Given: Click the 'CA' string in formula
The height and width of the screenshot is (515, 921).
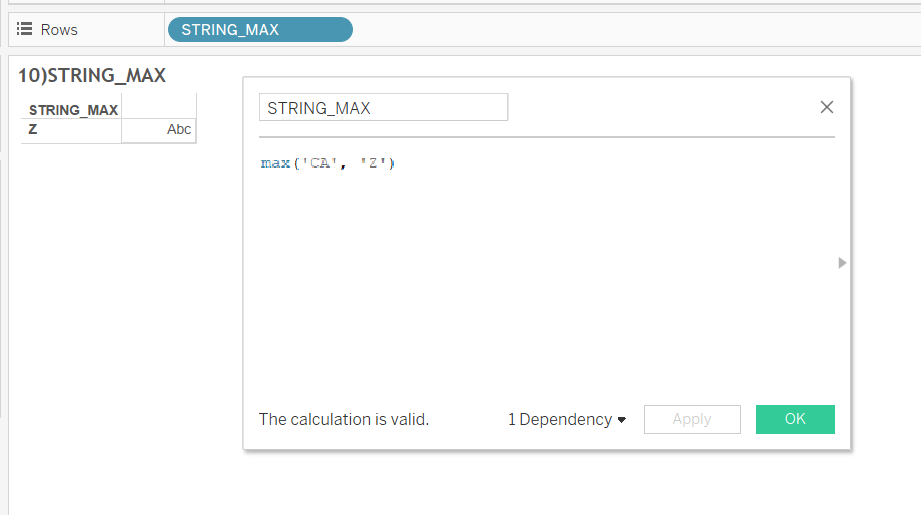Looking at the screenshot, I should point(320,163).
